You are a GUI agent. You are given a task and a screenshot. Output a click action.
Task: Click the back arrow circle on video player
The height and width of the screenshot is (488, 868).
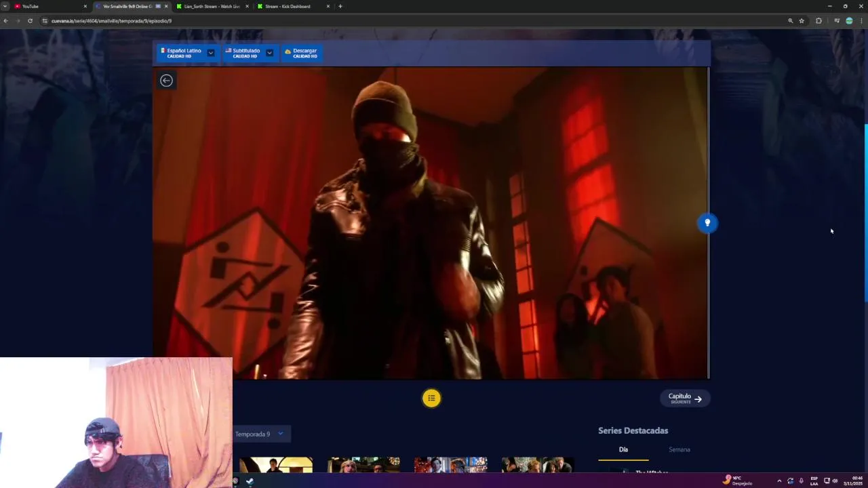(166, 81)
